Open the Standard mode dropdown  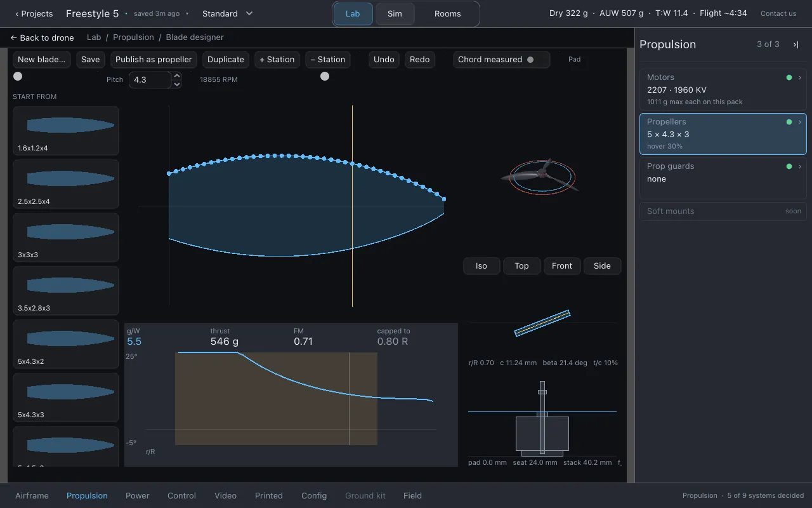[x=228, y=13]
